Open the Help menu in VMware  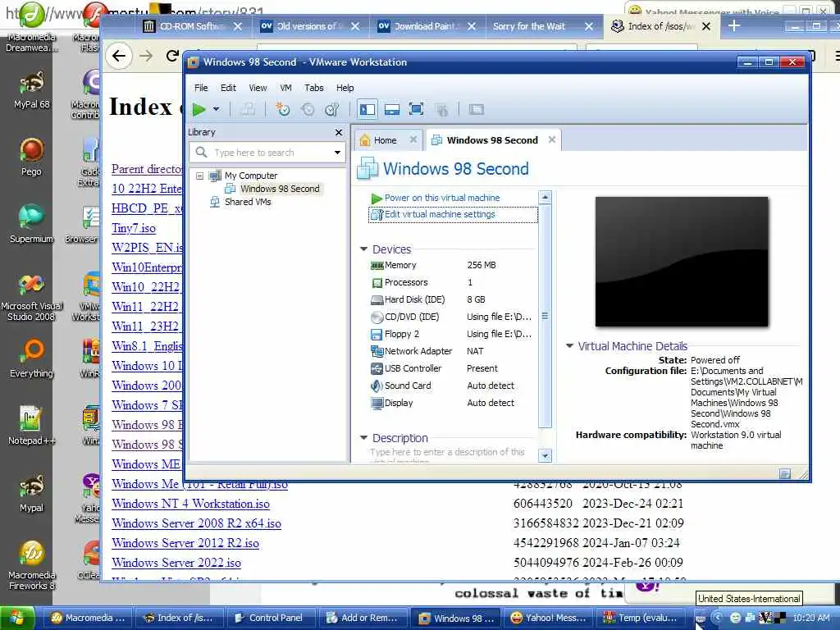345,88
